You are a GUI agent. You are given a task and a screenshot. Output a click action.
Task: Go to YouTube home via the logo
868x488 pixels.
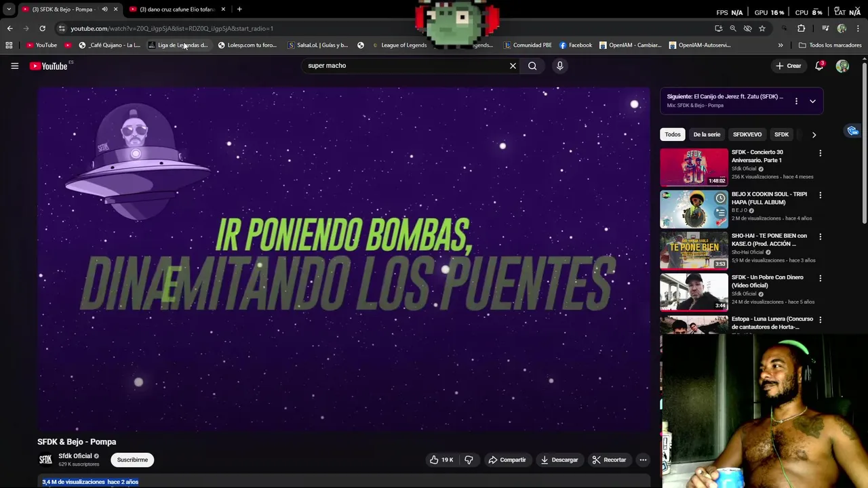[49, 66]
